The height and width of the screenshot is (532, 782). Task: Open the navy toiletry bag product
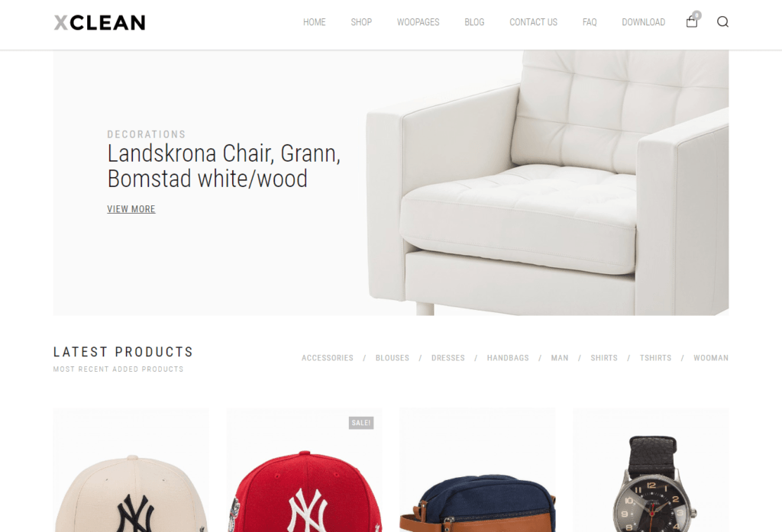point(477,470)
